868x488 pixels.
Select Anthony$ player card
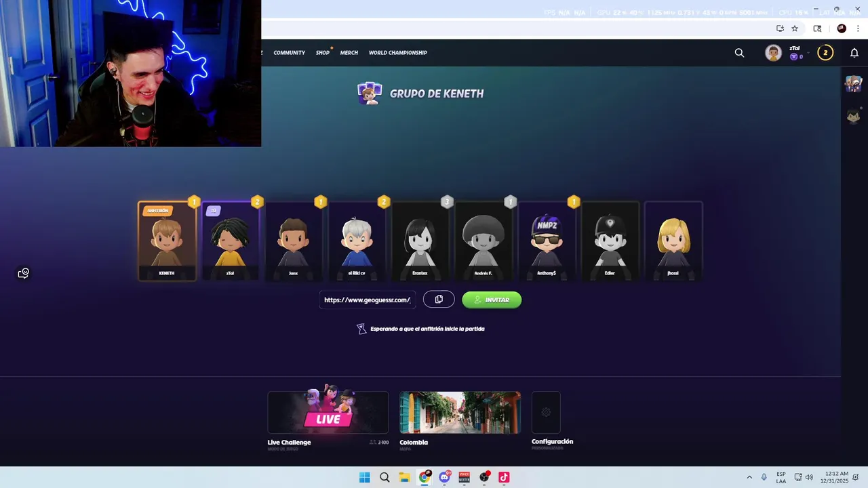tap(547, 241)
